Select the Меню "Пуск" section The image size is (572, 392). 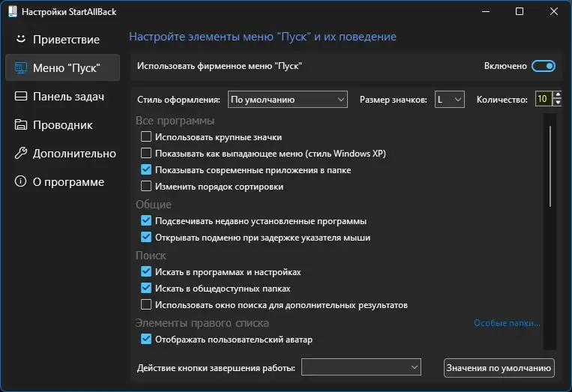(62, 67)
